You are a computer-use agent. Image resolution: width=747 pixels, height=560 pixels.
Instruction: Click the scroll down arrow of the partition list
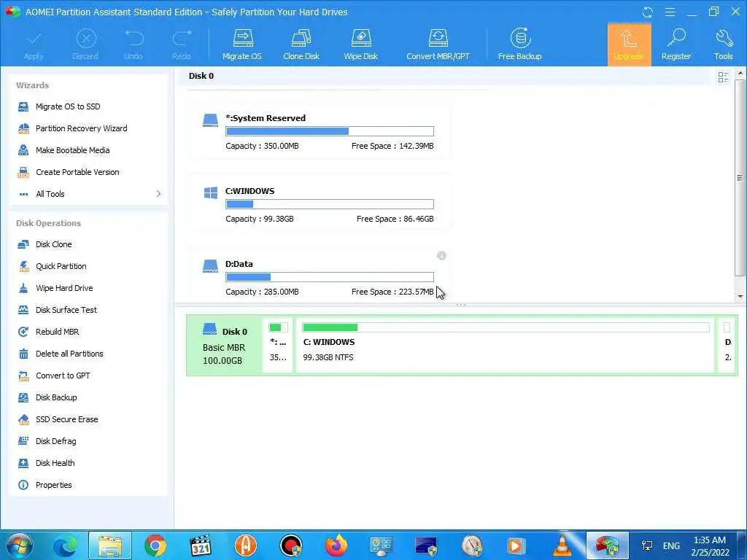tap(740, 296)
